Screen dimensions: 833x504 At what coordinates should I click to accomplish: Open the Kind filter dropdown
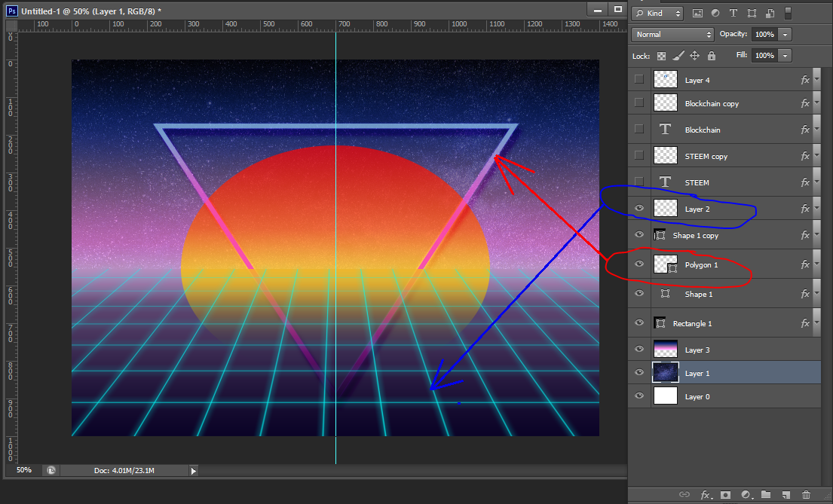pos(658,13)
